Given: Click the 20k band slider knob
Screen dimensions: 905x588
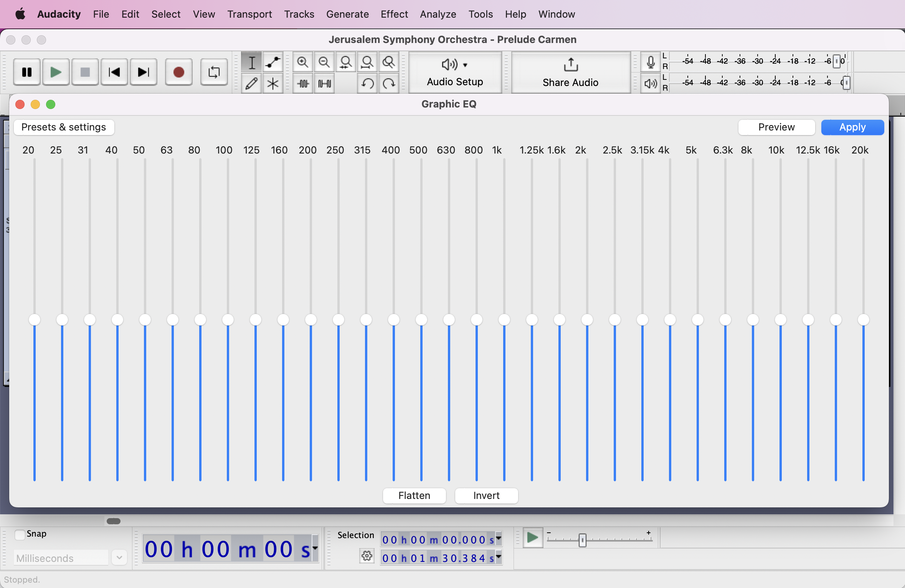Looking at the screenshot, I should pos(864,320).
